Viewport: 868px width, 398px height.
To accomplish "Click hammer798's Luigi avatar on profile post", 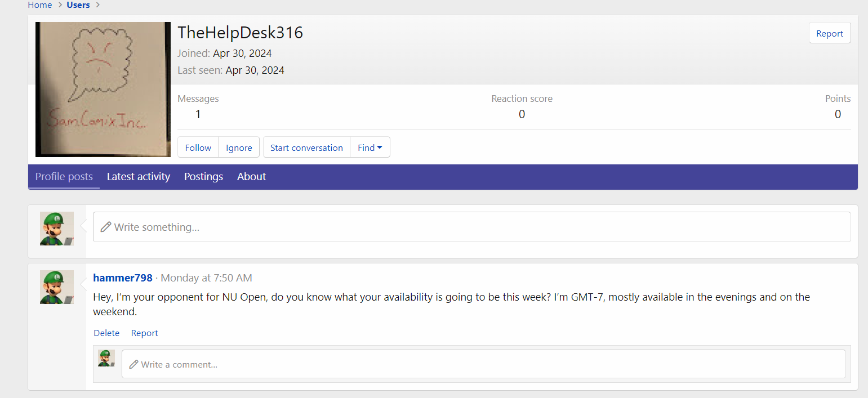I will pyautogui.click(x=57, y=287).
